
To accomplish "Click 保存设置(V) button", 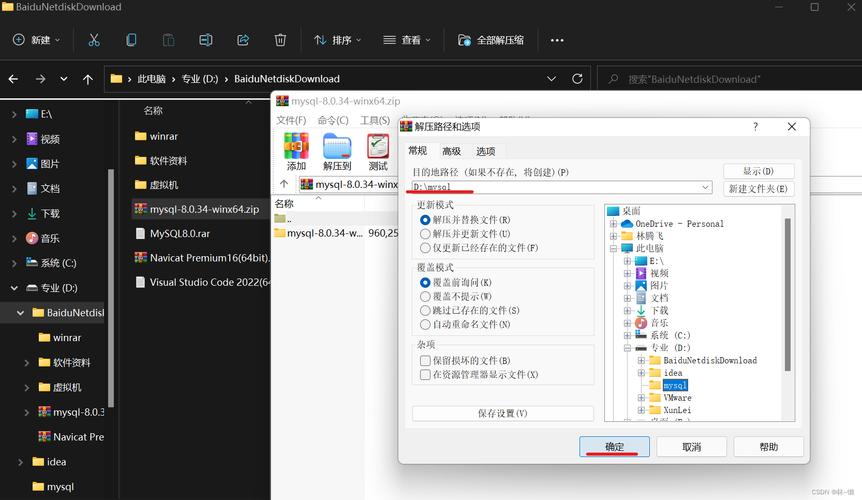I will (x=502, y=413).
